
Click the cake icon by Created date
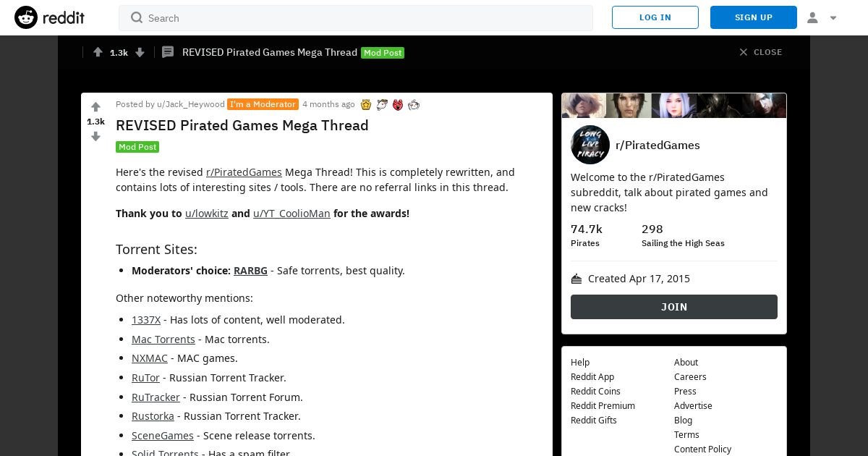click(x=576, y=279)
